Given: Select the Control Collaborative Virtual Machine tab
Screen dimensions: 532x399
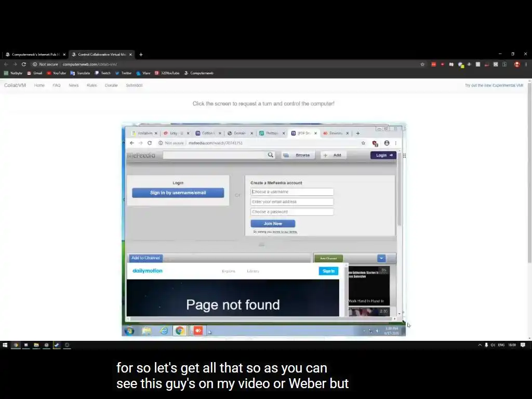Looking at the screenshot, I should pos(102,55).
